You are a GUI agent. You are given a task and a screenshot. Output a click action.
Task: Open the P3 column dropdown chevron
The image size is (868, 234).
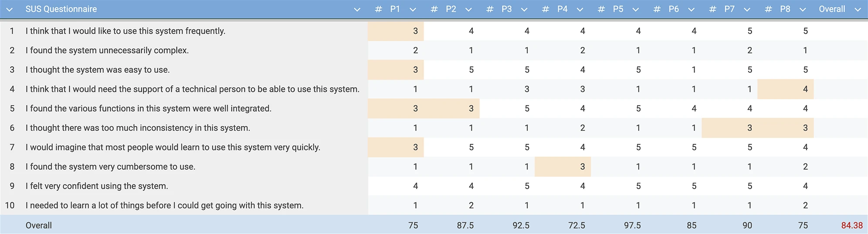[524, 10]
